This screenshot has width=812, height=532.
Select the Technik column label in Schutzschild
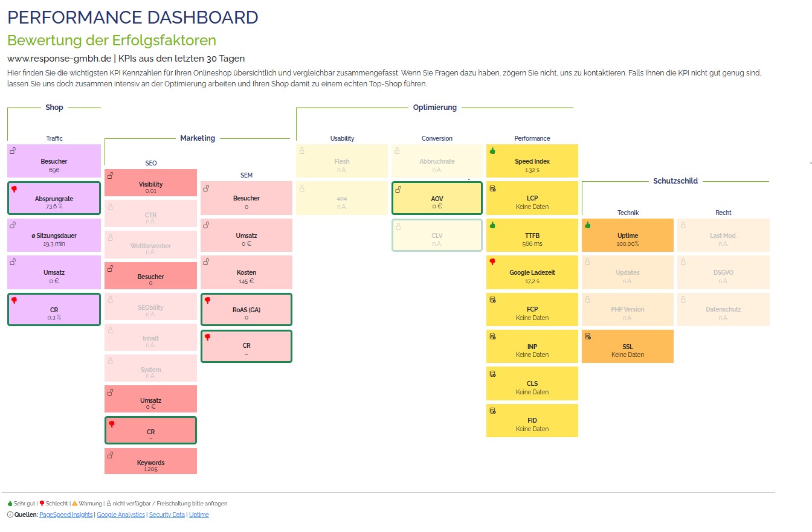(x=628, y=213)
